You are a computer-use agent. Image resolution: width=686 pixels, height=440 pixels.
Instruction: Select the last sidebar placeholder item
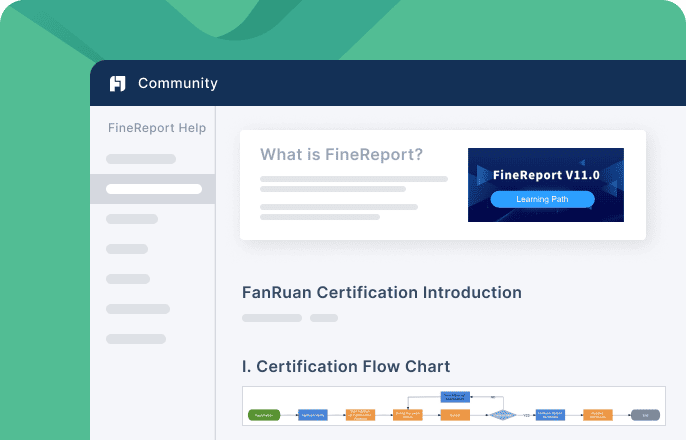tap(136, 339)
